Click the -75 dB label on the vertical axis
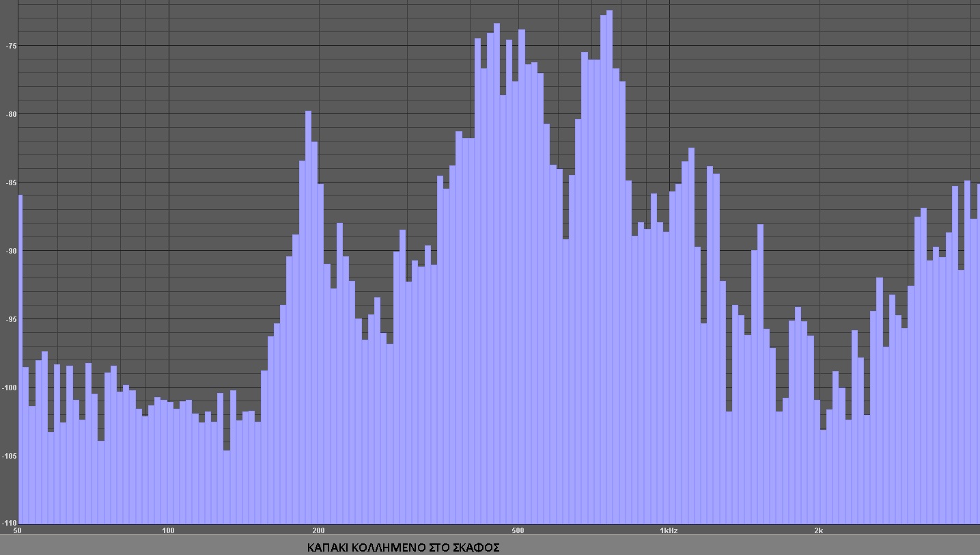The height and width of the screenshot is (555, 980). 10,46
